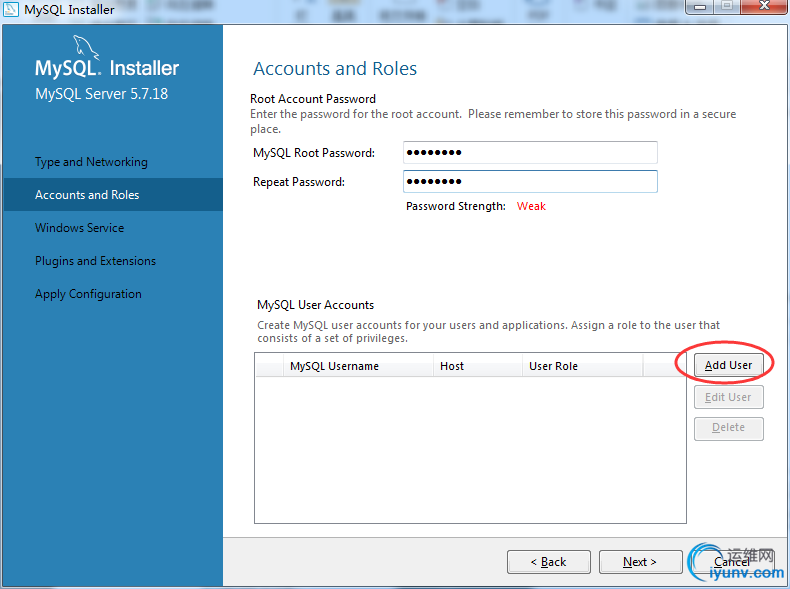
Task: Go back with the Back button
Action: click(549, 562)
